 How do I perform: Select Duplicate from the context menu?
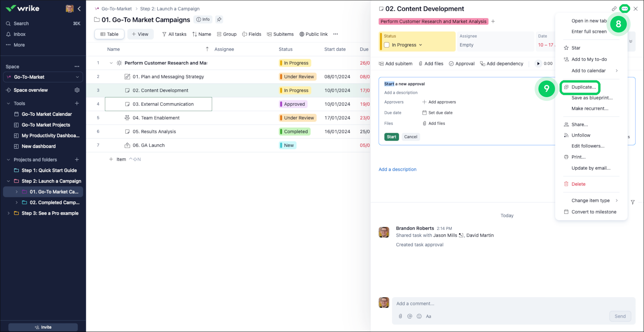click(x=583, y=87)
